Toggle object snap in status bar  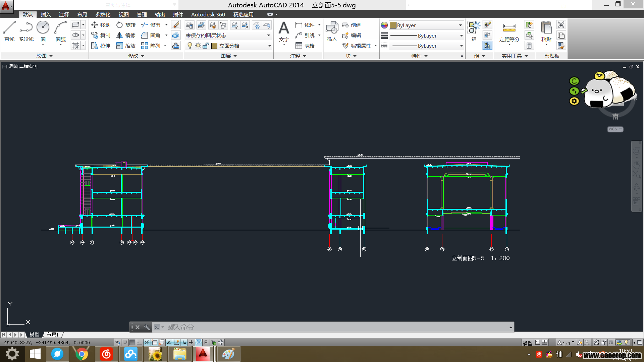click(154, 342)
